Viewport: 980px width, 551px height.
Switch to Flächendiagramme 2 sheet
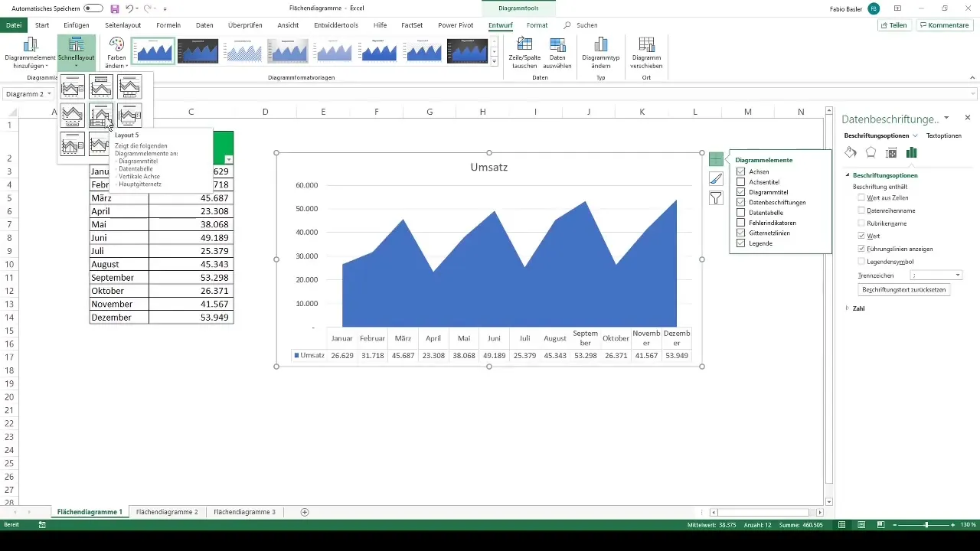click(167, 512)
